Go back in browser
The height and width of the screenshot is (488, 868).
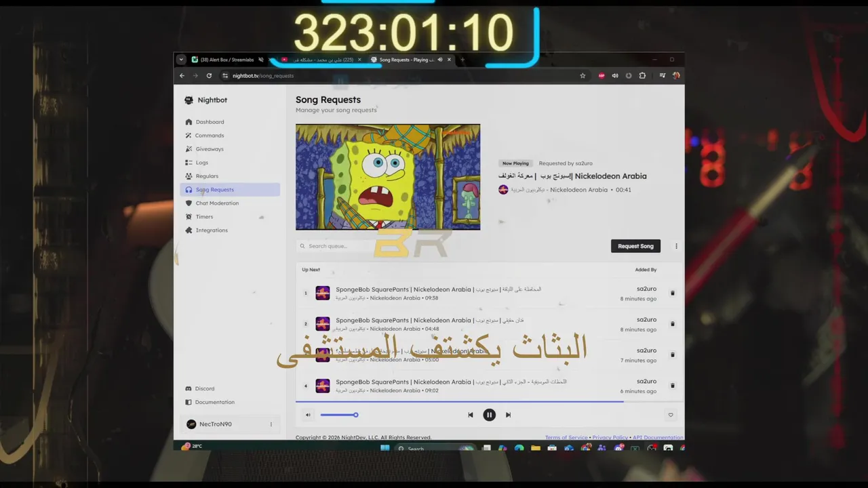coord(182,76)
